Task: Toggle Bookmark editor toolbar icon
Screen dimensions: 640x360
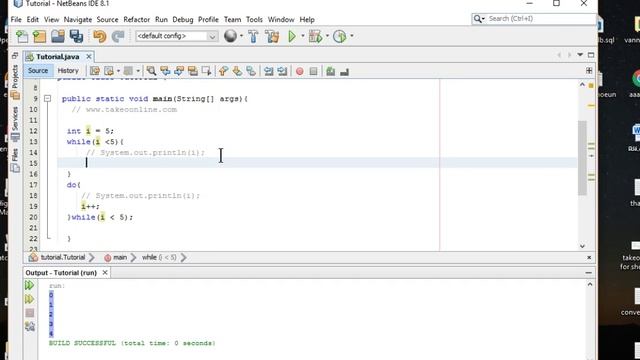Action: (251, 71)
